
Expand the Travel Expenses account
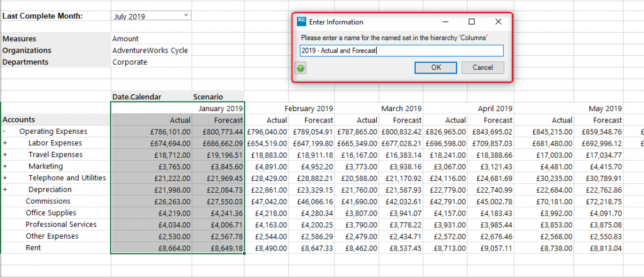tap(4, 155)
